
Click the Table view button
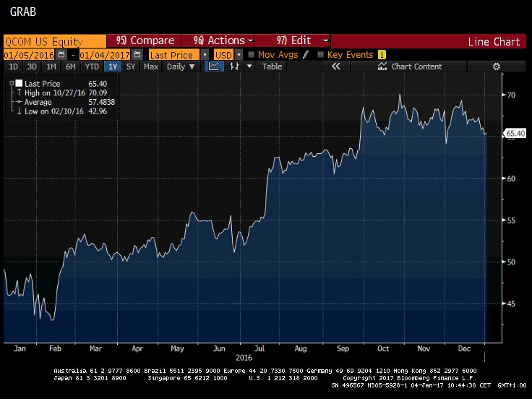pyautogui.click(x=272, y=66)
